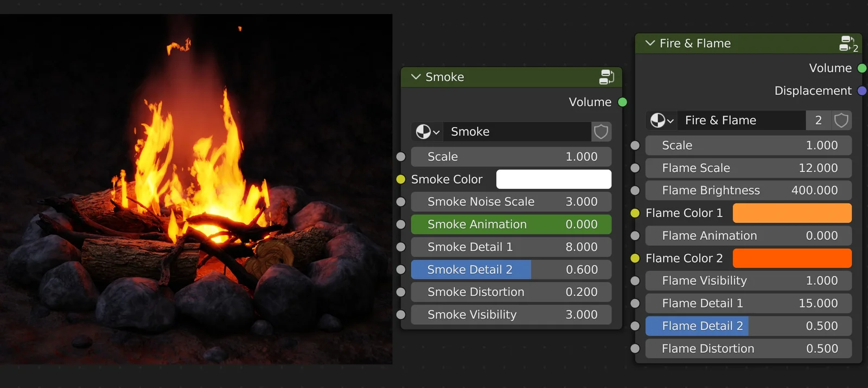868x388 pixels.
Task: Click the Flame Color 1 input socket
Action: 635,213
